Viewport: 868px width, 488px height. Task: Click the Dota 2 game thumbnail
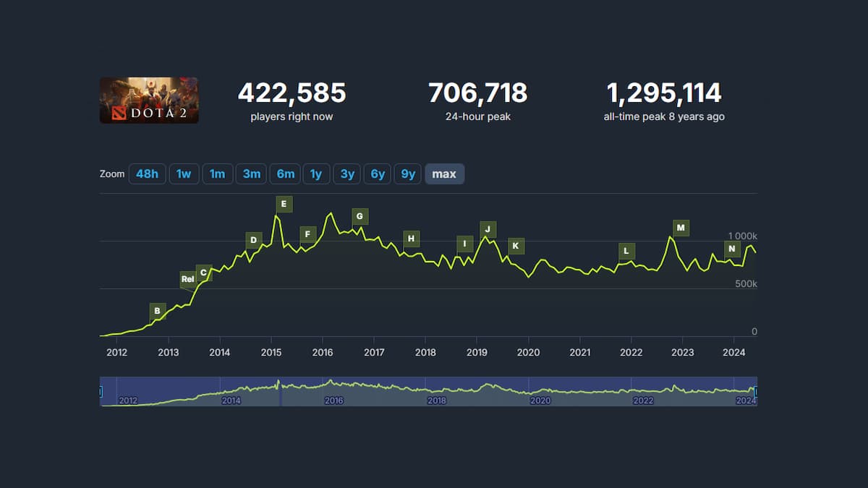tap(149, 100)
